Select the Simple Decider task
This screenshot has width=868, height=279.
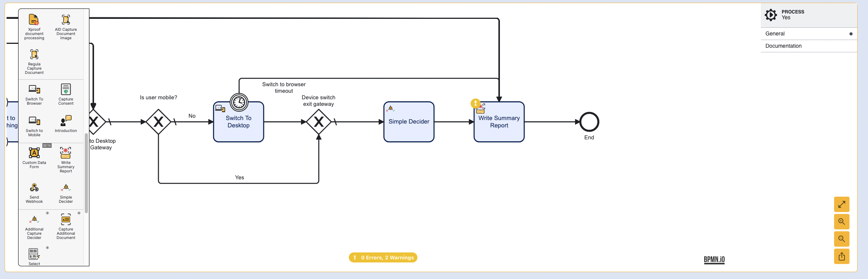point(409,122)
